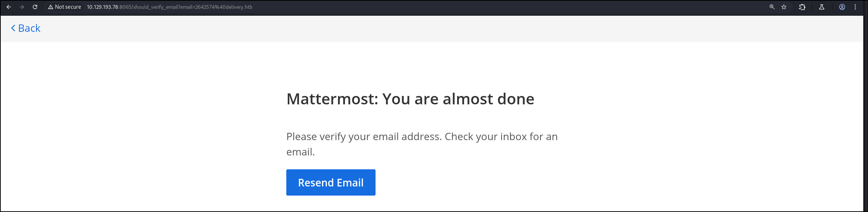Bookmark this page with the star
868x212 pixels.
point(784,7)
